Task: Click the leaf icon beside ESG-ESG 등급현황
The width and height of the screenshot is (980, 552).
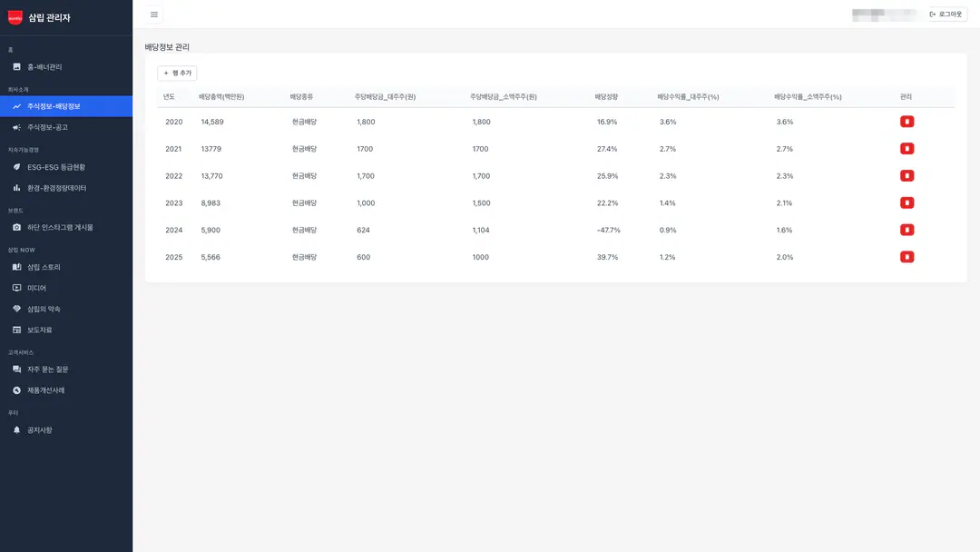Action: pyautogui.click(x=17, y=167)
